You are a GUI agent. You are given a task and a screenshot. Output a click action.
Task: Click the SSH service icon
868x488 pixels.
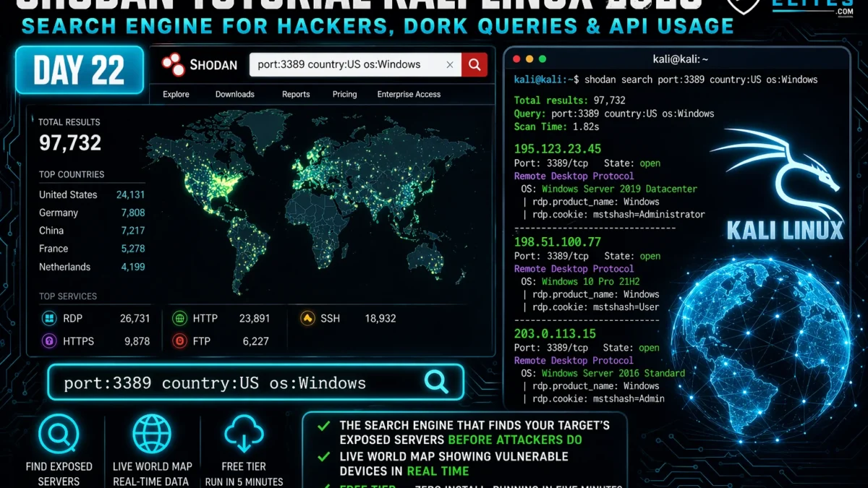[307, 318]
